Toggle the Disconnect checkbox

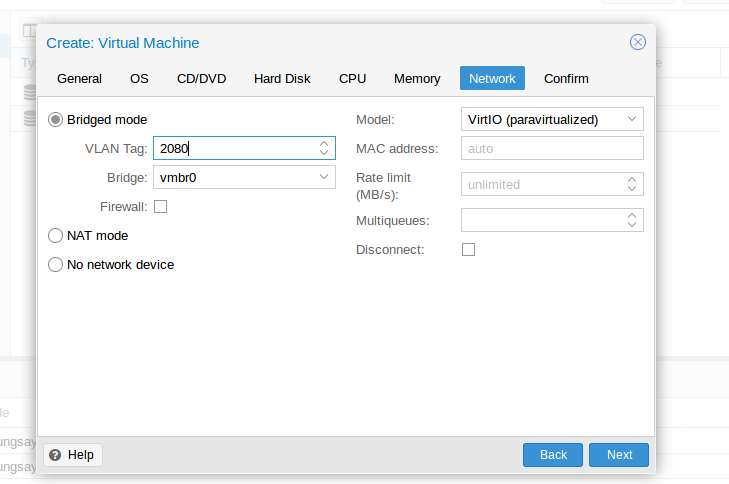pyautogui.click(x=468, y=250)
